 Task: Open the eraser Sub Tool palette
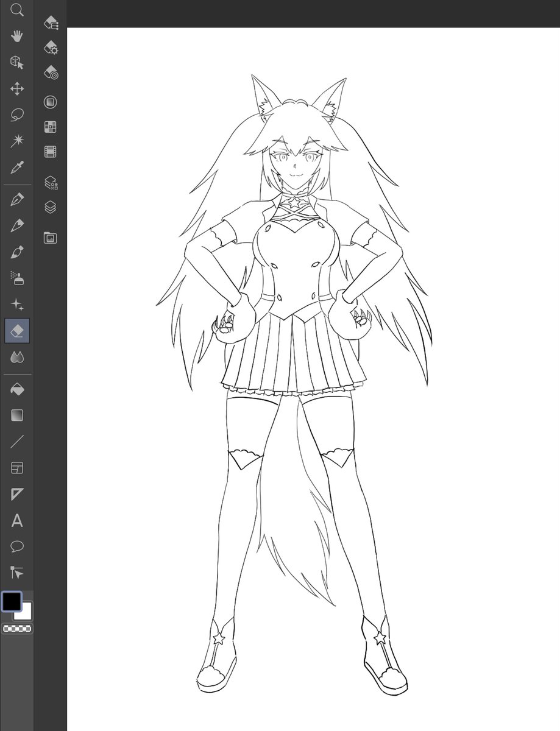(51, 23)
